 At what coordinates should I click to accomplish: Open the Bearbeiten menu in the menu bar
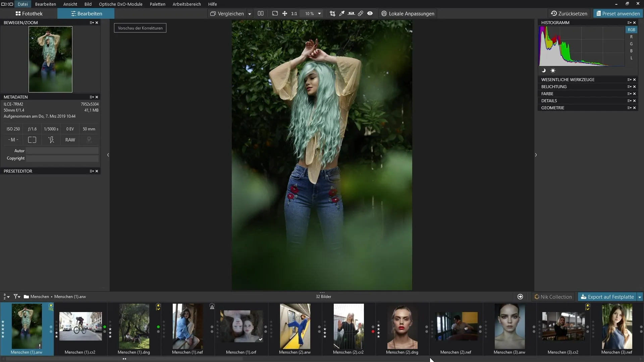point(45,4)
